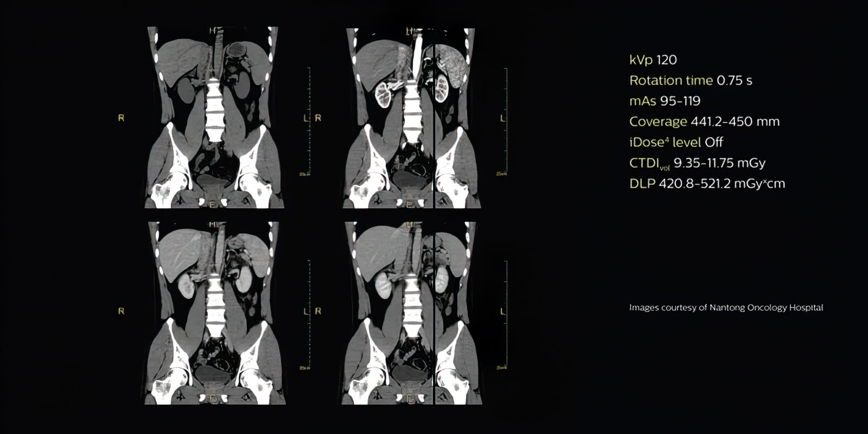Click 'Images courtesy of Nantong Oncology Hospital' caption
The width and height of the screenshot is (868, 434).
(x=726, y=308)
